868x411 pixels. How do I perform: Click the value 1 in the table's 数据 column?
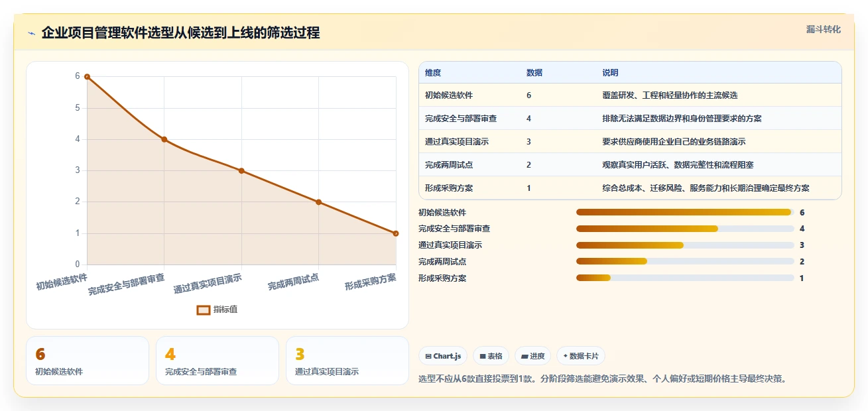pos(528,188)
